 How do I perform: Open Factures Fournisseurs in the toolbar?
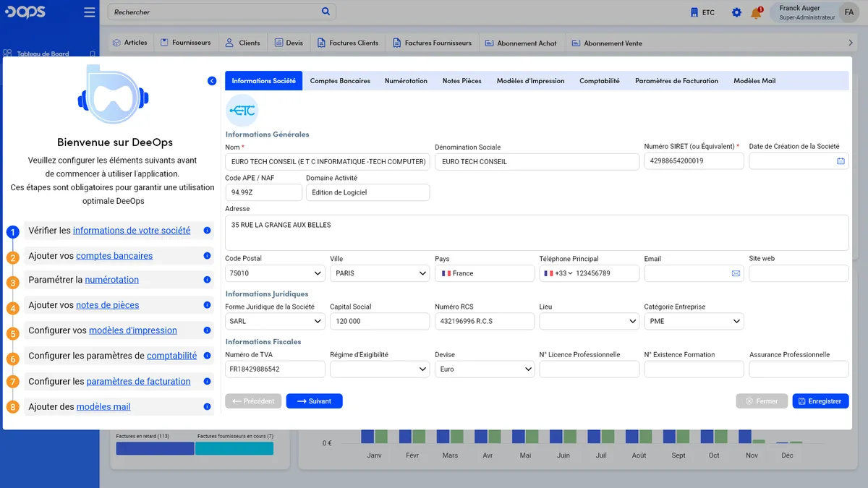[432, 43]
